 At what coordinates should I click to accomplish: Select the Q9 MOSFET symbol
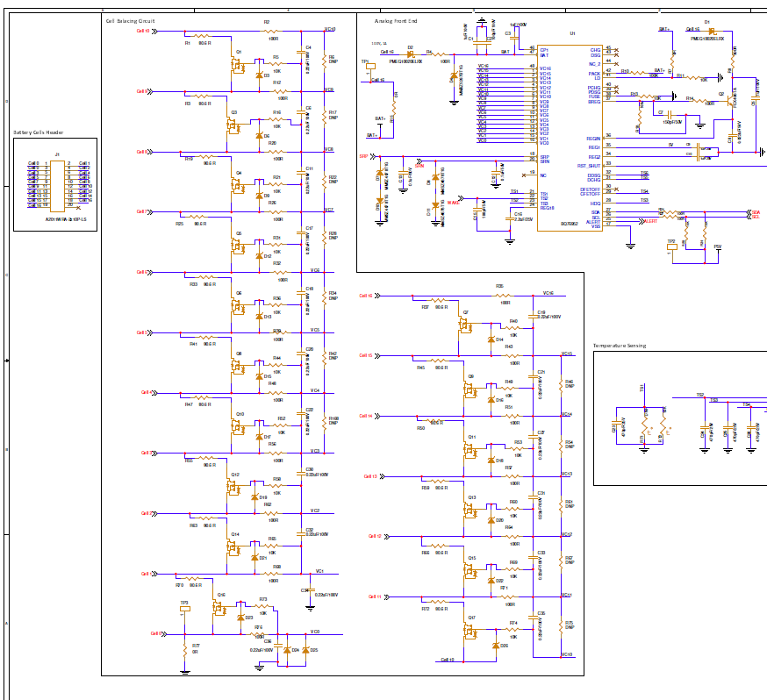[470, 390]
